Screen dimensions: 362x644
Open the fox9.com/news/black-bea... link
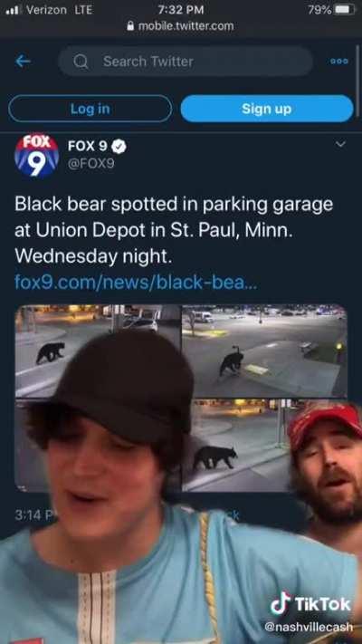(136, 283)
